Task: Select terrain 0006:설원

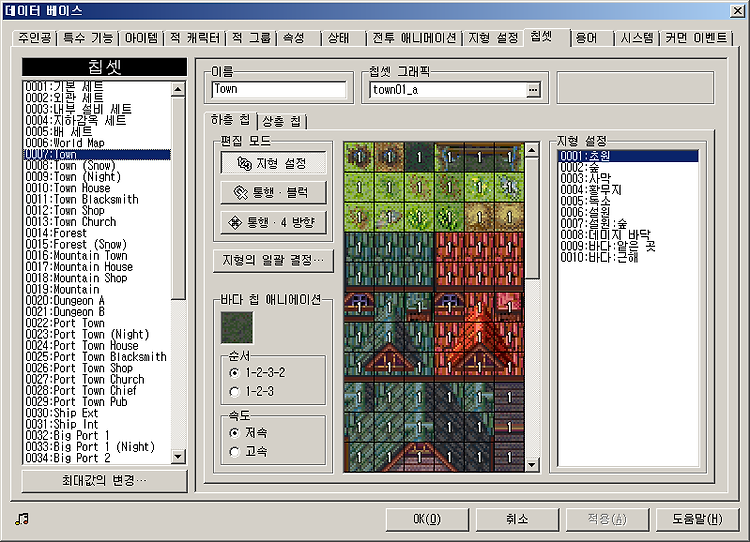Action: pyautogui.click(x=628, y=212)
